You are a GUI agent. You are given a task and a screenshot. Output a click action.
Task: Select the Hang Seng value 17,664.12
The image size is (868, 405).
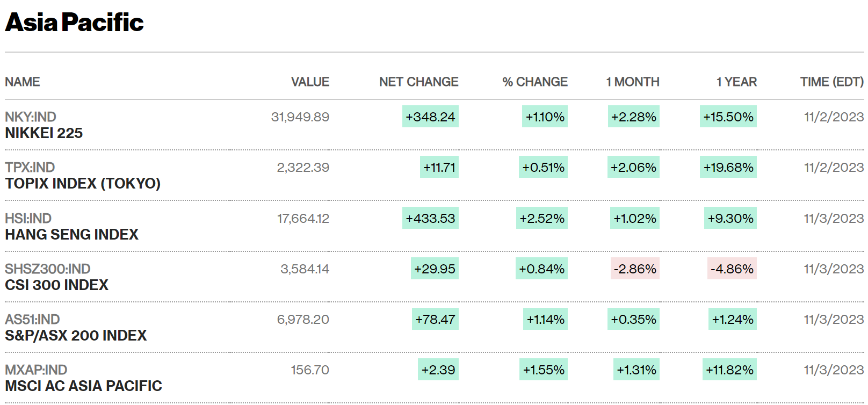pos(303,219)
